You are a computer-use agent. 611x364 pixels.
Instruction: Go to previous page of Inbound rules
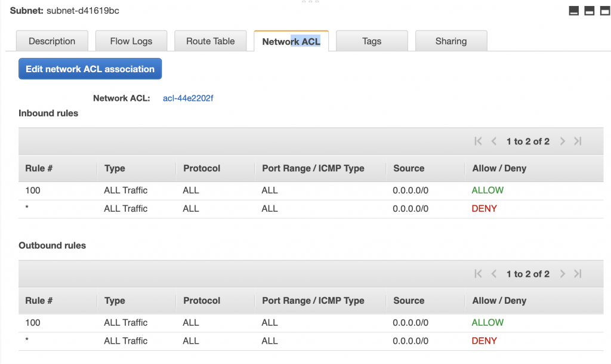click(493, 141)
